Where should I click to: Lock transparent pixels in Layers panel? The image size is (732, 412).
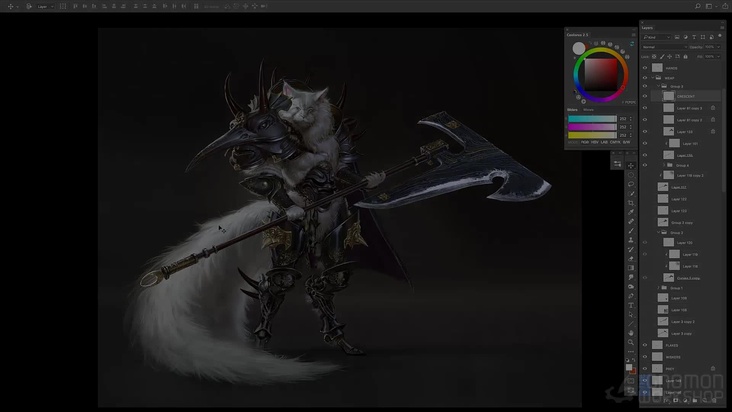[x=654, y=56]
